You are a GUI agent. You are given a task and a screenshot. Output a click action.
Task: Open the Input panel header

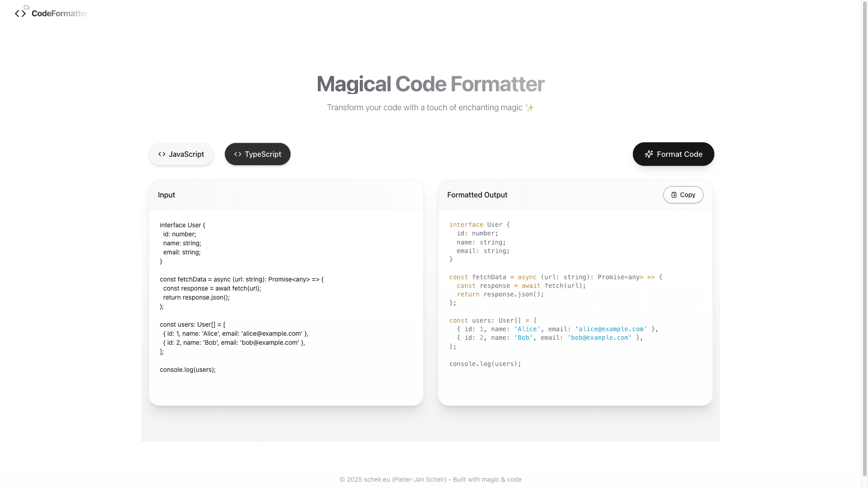(x=166, y=195)
